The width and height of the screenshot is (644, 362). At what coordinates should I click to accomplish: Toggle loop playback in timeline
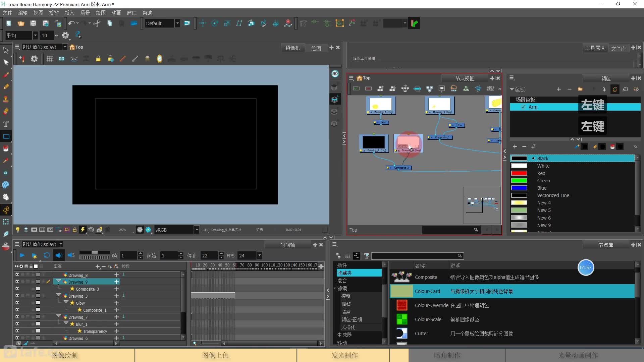pyautogui.click(x=47, y=255)
